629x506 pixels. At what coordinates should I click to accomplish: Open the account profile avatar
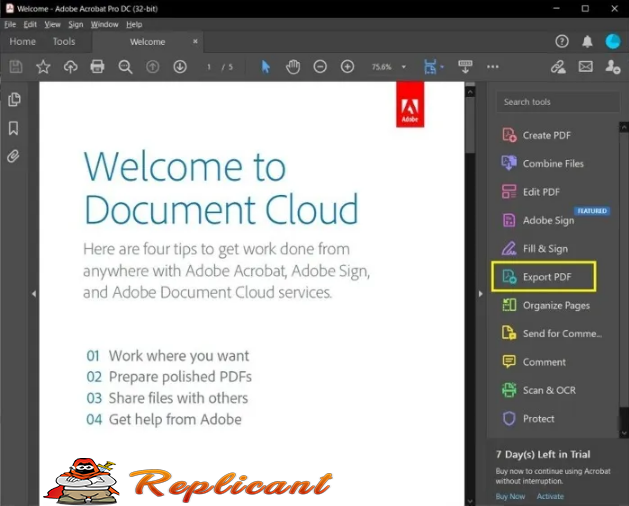[x=613, y=41]
